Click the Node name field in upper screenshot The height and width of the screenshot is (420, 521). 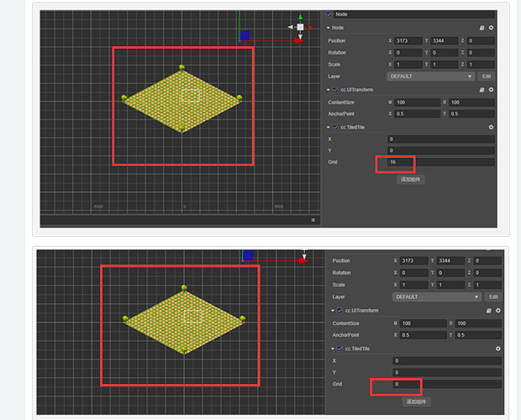point(414,14)
